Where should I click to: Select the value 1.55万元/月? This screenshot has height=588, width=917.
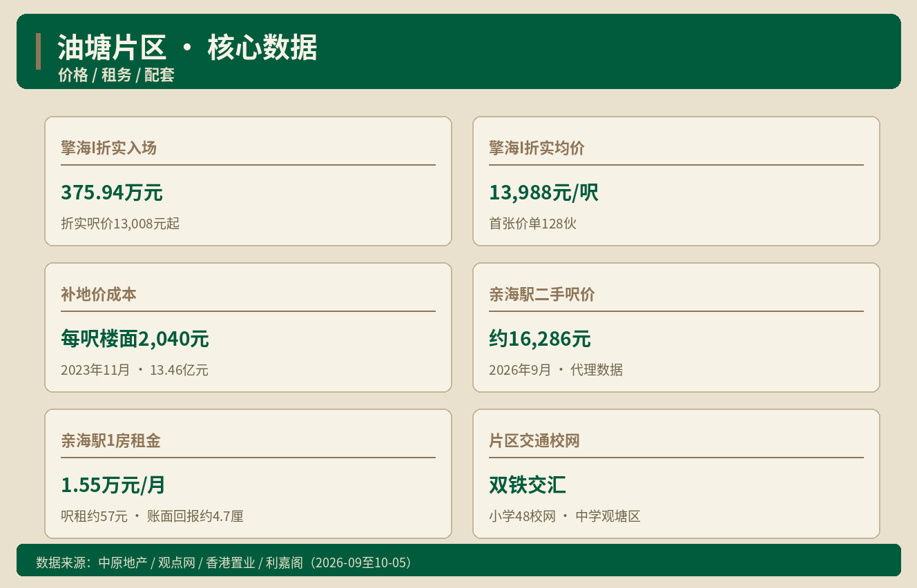point(113,485)
